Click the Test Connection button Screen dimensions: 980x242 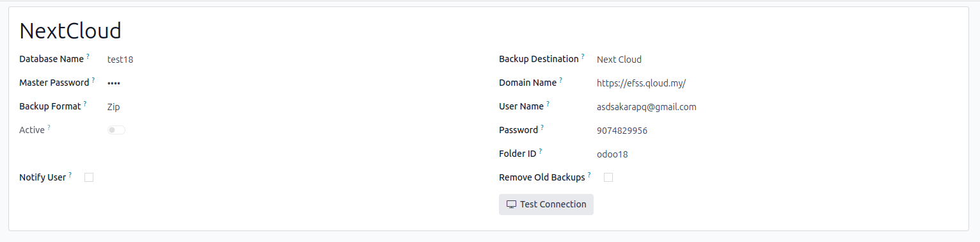[546, 204]
